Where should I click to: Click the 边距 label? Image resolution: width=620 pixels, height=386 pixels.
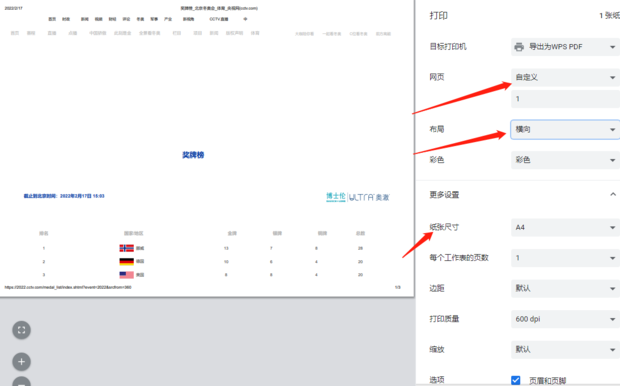pyautogui.click(x=437, y=288)
